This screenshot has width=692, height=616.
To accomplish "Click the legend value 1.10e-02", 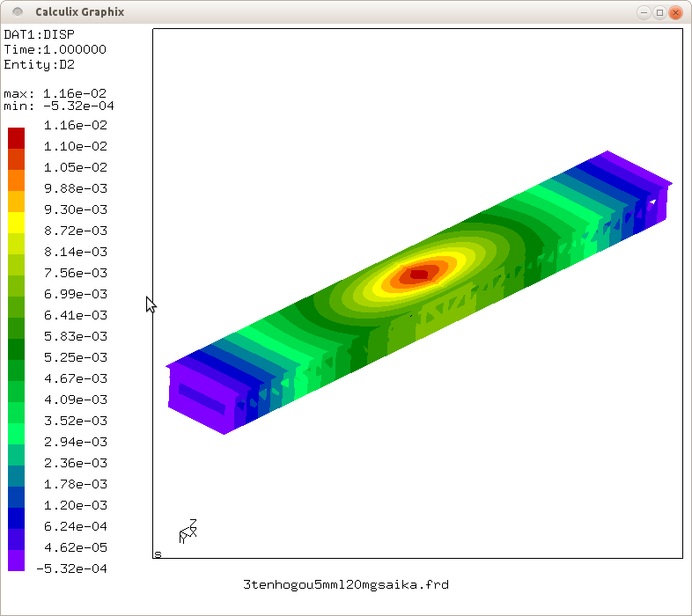I will pos(76,146).
